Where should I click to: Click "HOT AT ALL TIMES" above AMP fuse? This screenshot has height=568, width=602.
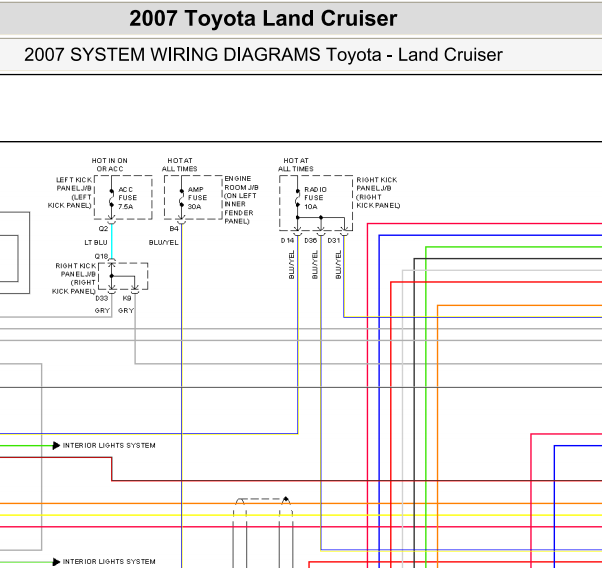[180, 165]
